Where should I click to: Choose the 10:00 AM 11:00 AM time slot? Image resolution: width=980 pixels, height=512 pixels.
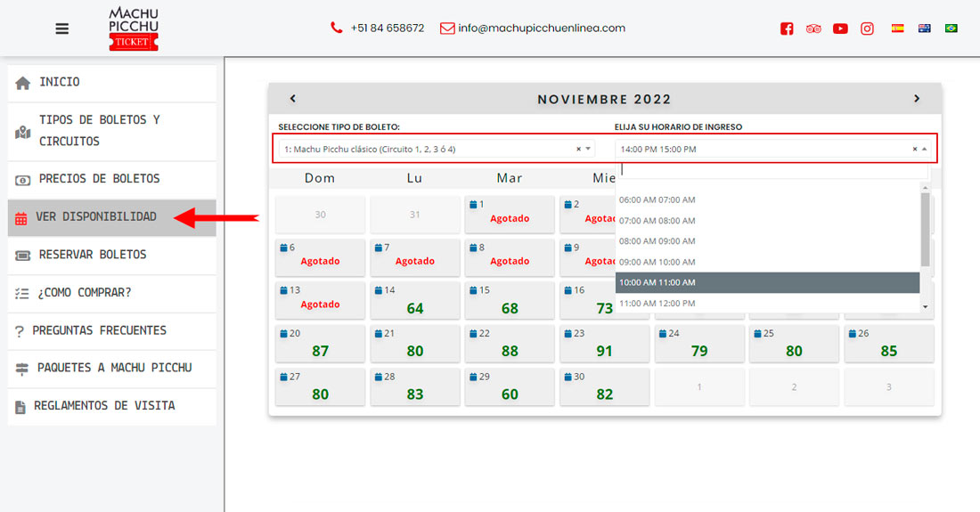tap(767, 282)
